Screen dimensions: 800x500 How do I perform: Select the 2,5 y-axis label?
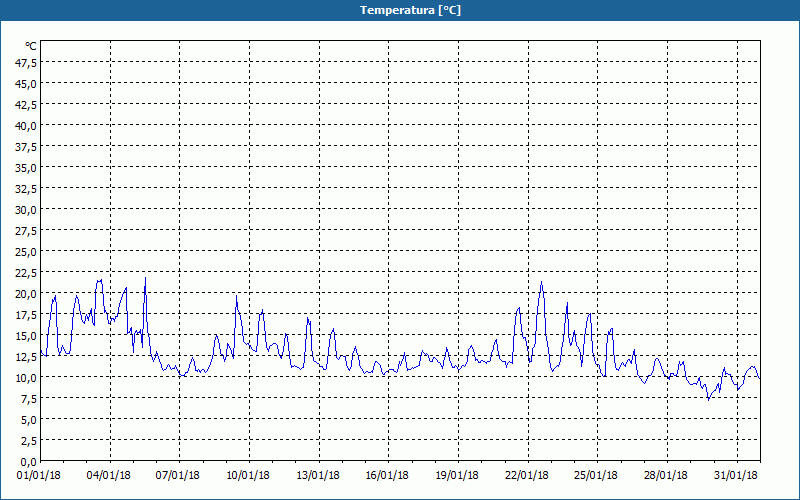[x=28, y=441]
